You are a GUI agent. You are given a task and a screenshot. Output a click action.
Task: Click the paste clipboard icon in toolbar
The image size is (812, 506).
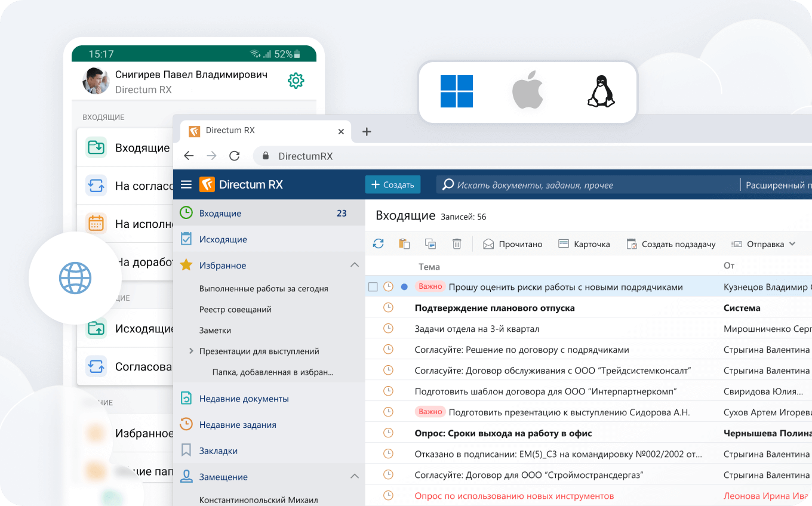point(404,243)
